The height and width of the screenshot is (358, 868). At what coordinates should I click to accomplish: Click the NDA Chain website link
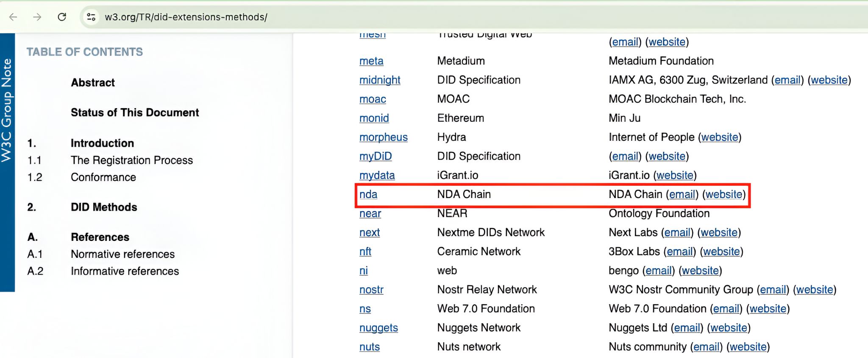(x=724, y=194)
